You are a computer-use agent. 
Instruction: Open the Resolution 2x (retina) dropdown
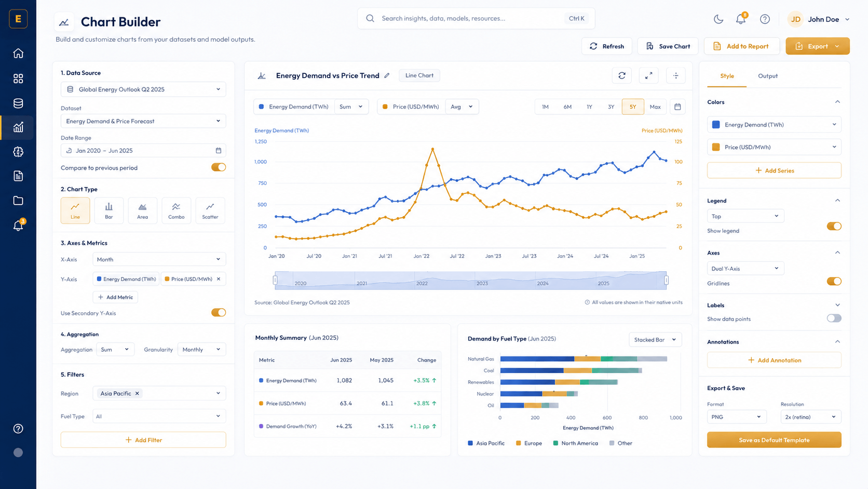pyautogui.click(x=811, y=417)
